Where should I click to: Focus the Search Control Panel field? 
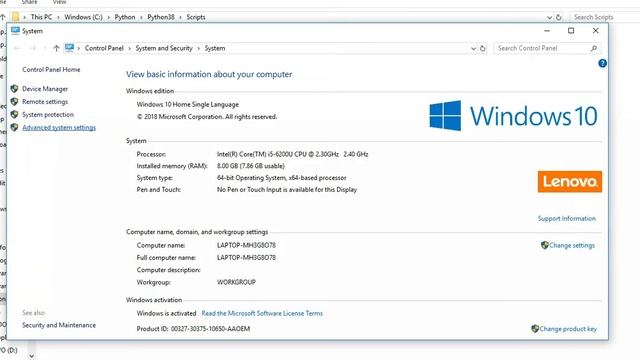(x=542, y=48)
